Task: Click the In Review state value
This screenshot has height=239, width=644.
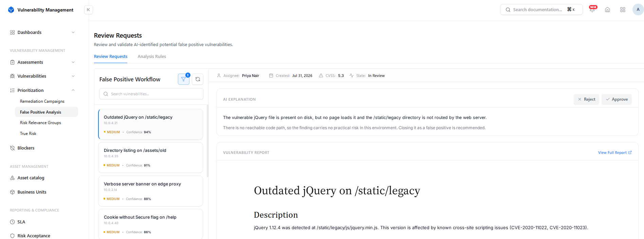Action: click(376, 76)
